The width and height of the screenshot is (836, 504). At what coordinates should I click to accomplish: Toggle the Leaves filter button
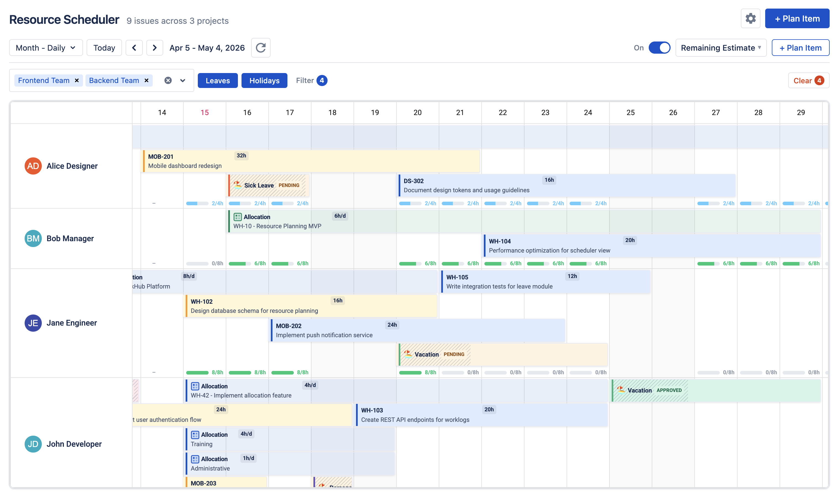(217, 80)
